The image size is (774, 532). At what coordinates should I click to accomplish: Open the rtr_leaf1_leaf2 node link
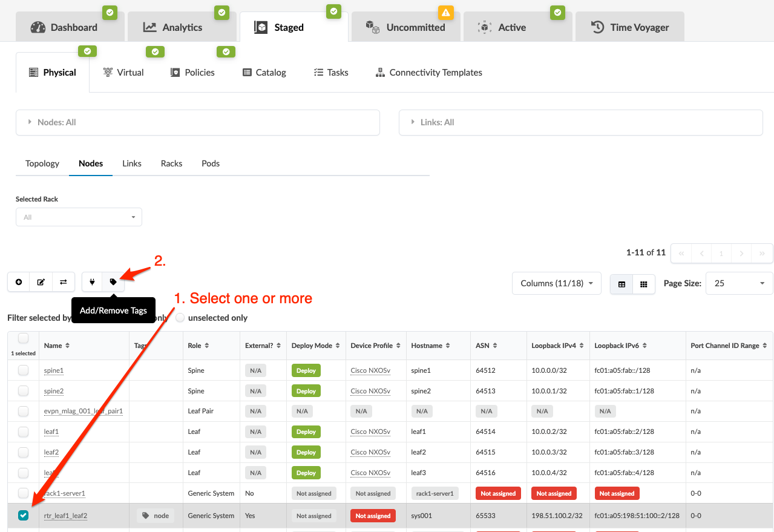point(66,516)
